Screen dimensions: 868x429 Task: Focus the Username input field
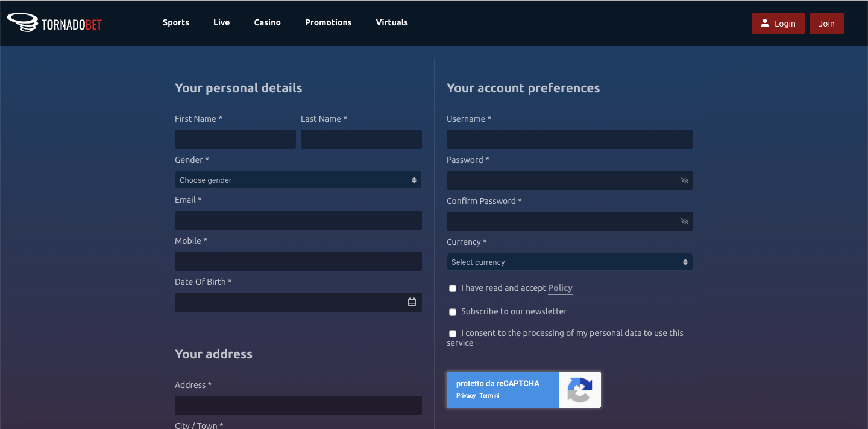click(x=569, y=139)
